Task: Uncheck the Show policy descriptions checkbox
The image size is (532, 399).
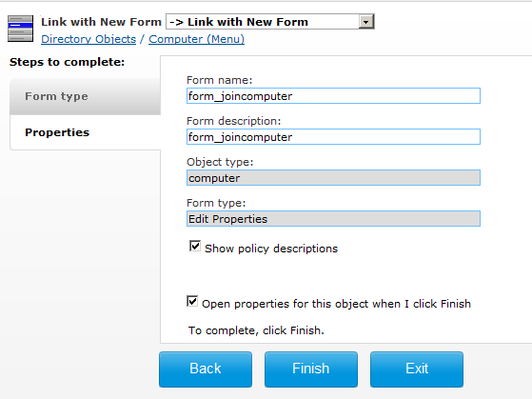Action: tap(195, 247)
